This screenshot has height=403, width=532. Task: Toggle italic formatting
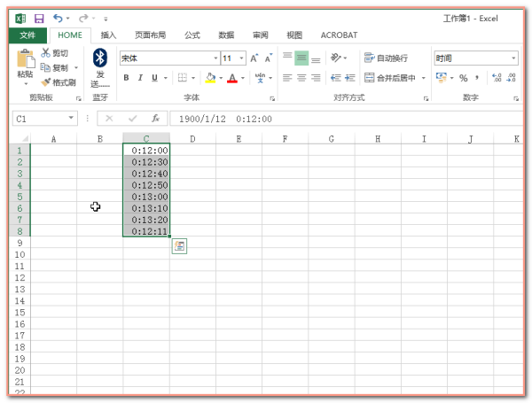tap(140, 78)
